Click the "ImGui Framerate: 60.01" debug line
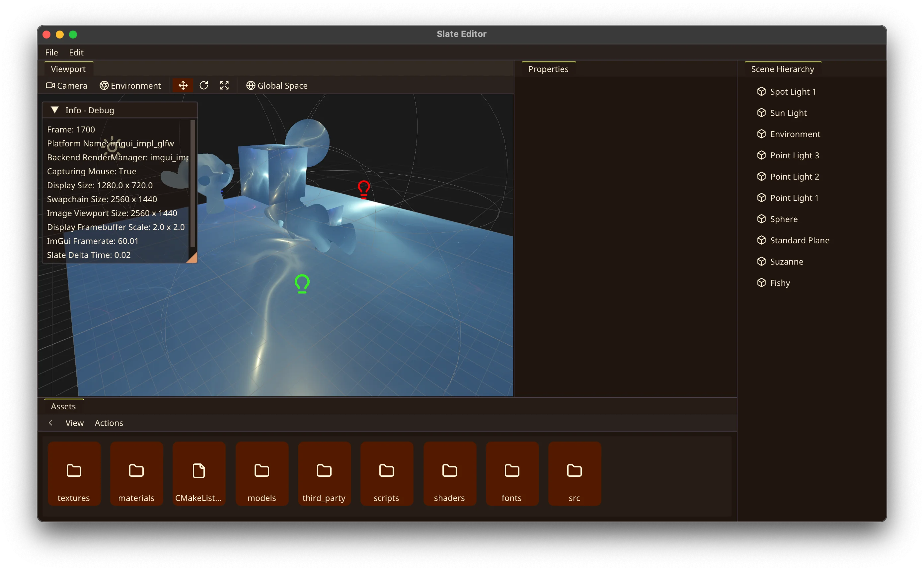The width and height of the screenshot is (924, 571). 93,241
